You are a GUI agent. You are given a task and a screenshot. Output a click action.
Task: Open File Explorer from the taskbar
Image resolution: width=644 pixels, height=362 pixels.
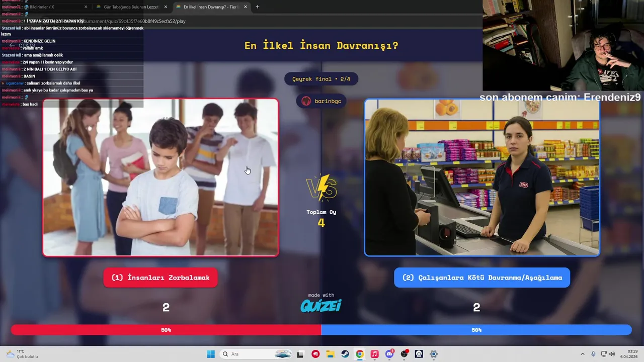pos(330,354)
